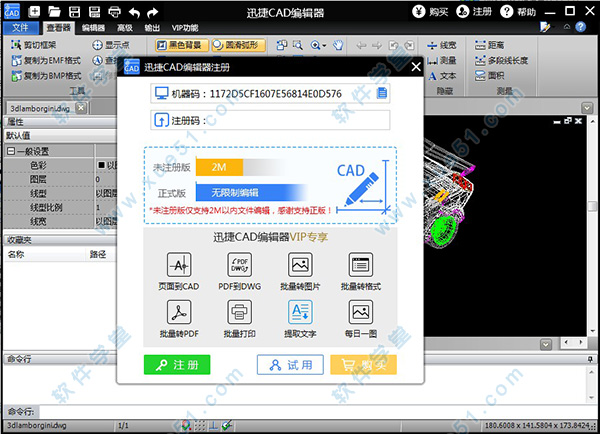This screenshot has width=600, height=434.
Task: Open 每日一图 daily picture icon
Action: tap(360, 312)
